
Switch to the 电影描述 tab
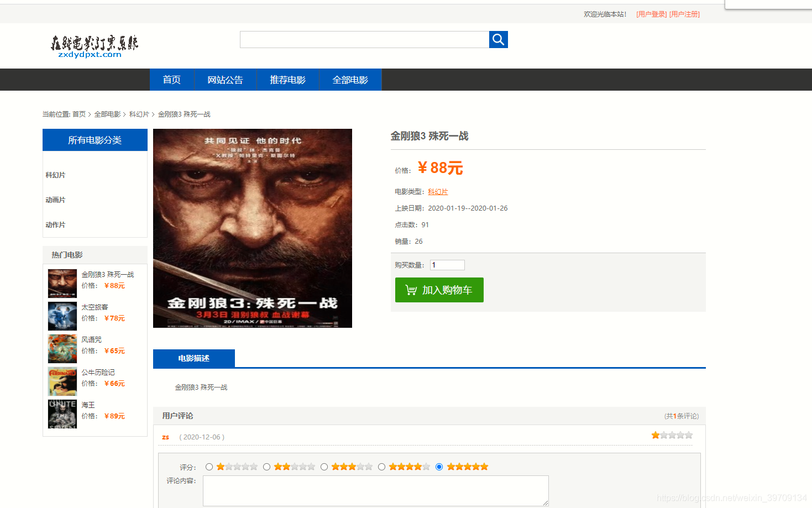[194, 358]
